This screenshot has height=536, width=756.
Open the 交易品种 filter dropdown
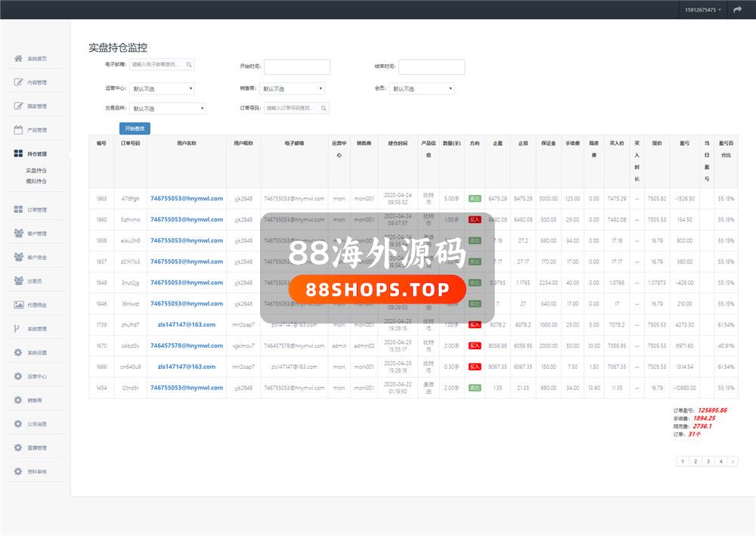pos(167,109)
